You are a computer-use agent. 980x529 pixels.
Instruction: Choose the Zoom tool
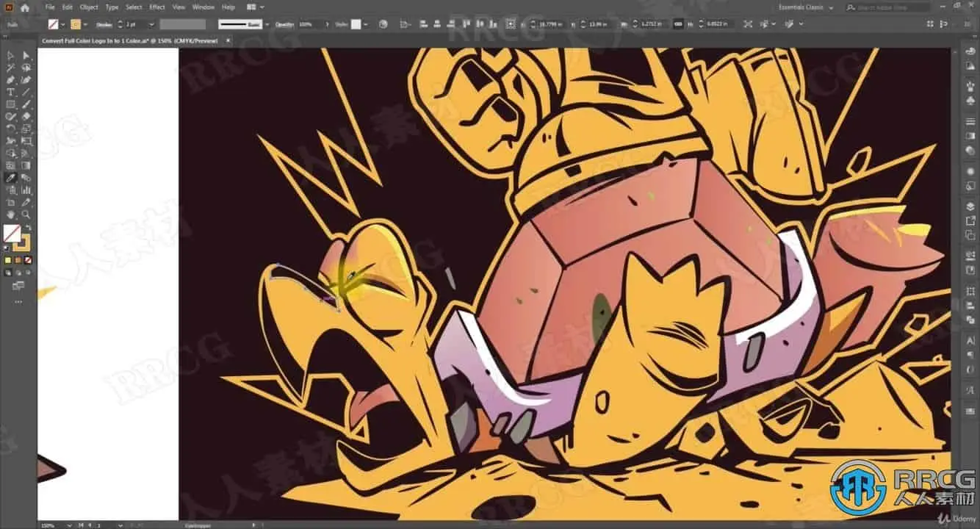(x=26, y=214)
